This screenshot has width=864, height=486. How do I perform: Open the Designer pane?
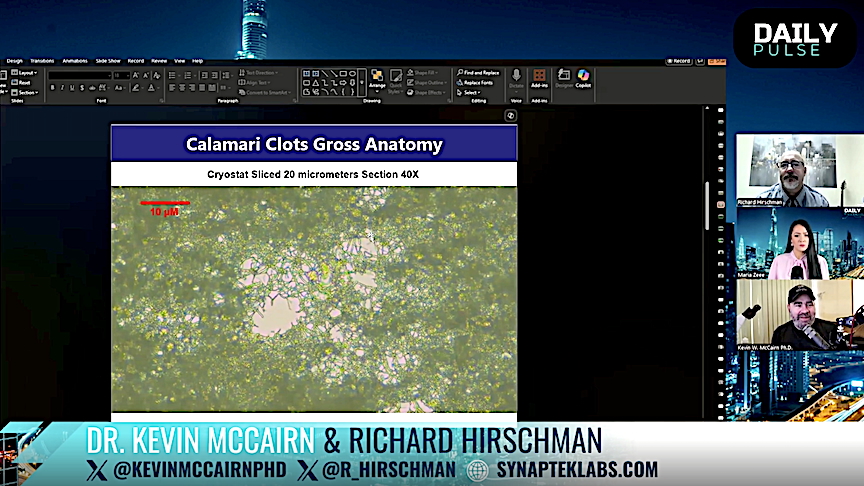coord(564,77)
